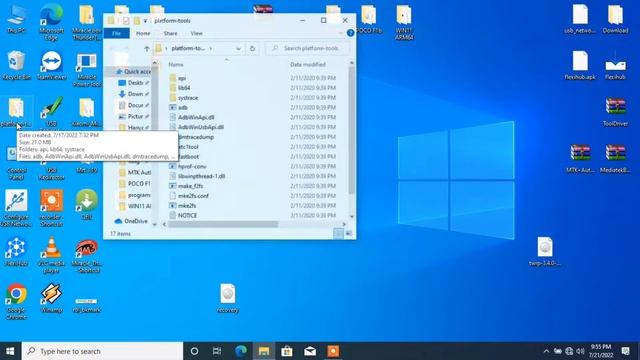This screenshot has height=360, width=640.
Task: Open the orange recorder shortcut on the desktop
Action: coord(51,208)
